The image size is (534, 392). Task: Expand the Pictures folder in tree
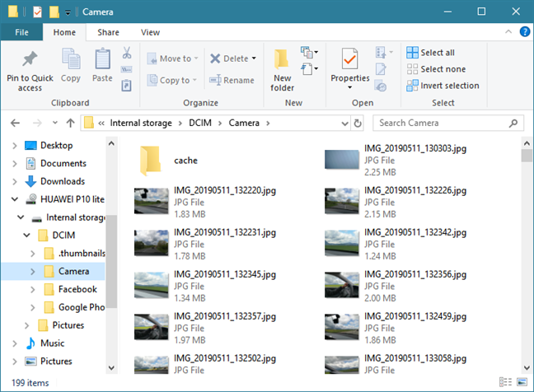(x=32, y=325)
